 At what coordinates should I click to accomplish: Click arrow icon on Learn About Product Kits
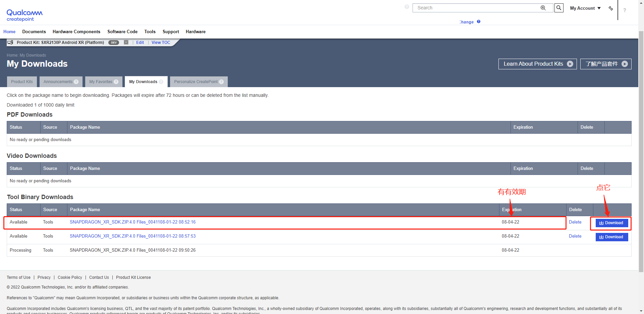[x=570, y=64]
